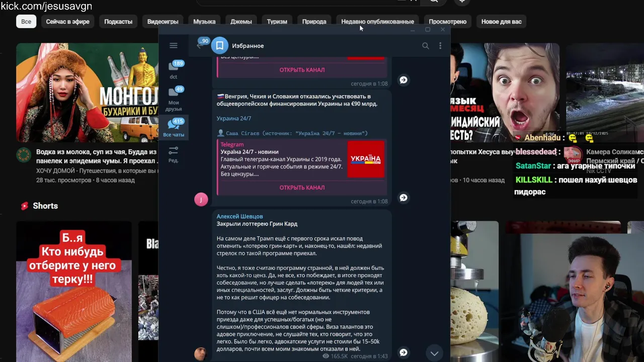
Task: Minimize the Telegram window
Action: 413,30
